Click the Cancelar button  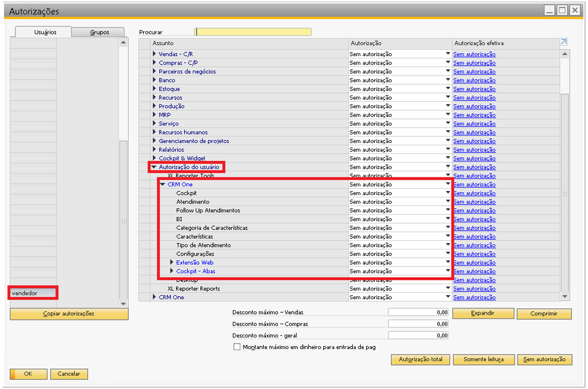pos(69,374)
